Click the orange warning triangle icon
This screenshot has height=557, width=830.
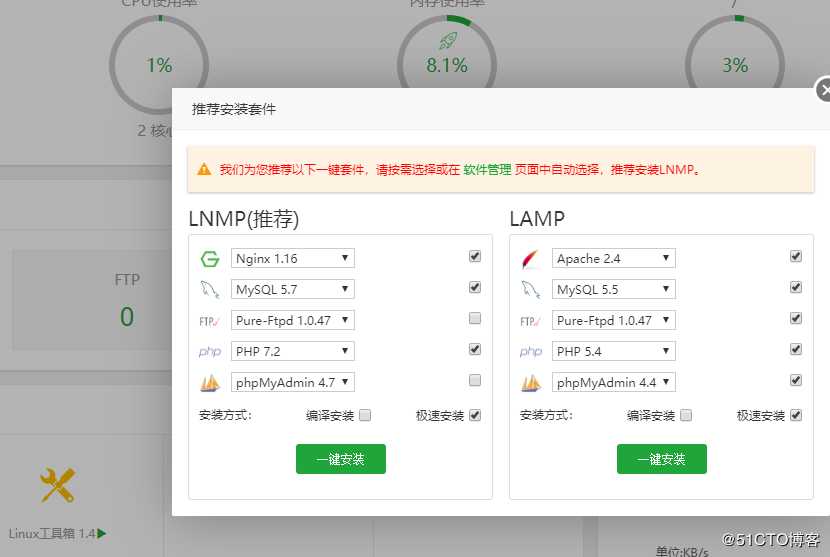tap(204, 169)
